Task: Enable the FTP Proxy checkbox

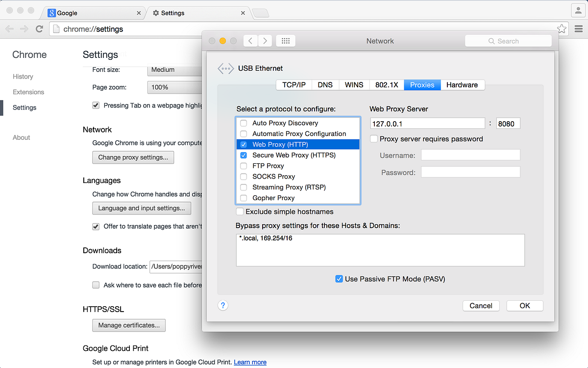Action: click(244, 166)
